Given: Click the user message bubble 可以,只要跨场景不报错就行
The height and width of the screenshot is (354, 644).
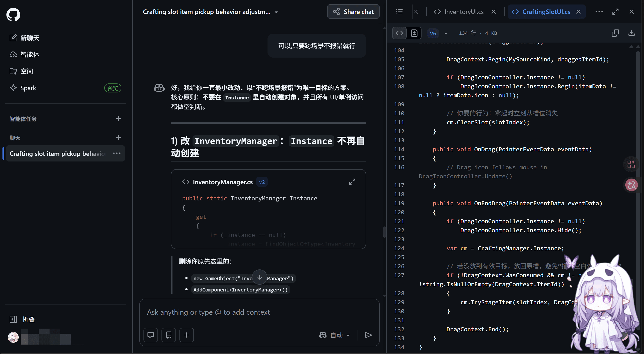Looking at the screenshot, I should [317, 46].
